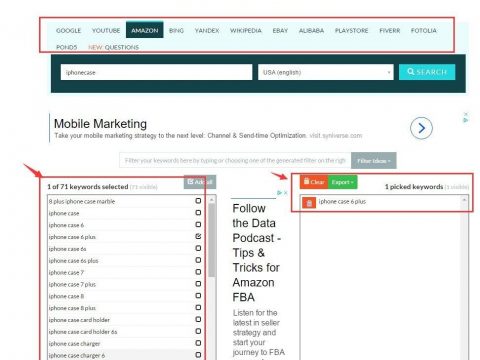Close the Mobile Marketing ad via X icon
The width and height of the screenshot is (480, 360).
point(466,114)
